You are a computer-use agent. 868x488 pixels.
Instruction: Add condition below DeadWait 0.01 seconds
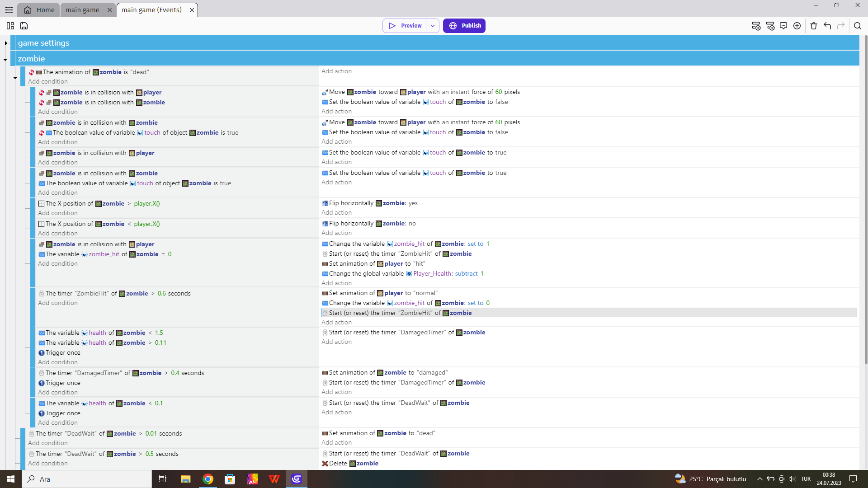48,443
